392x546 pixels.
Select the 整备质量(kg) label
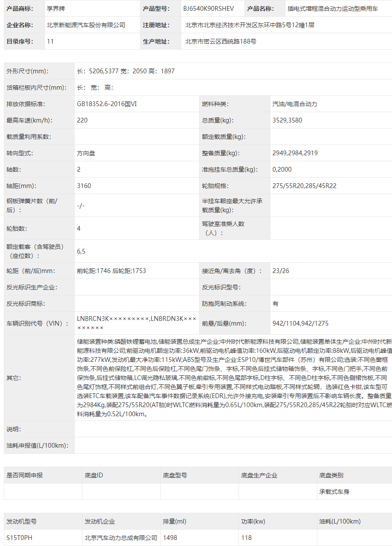click(221, 153)
